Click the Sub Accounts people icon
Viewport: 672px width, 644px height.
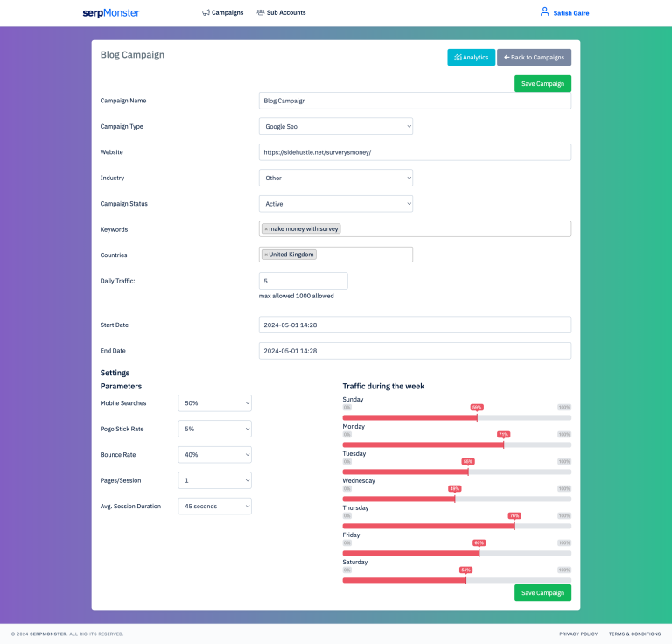pos(261,12)
